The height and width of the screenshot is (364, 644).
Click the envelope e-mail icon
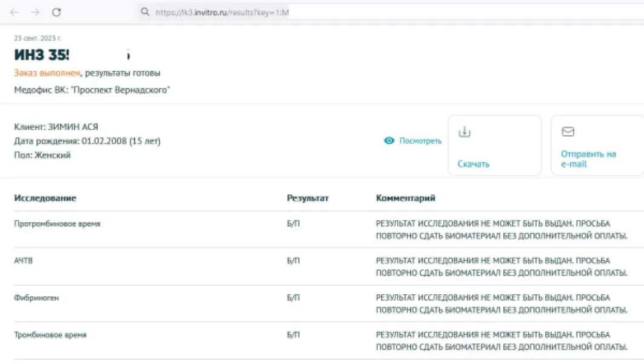pyautogui.click(x=568, y=132)
